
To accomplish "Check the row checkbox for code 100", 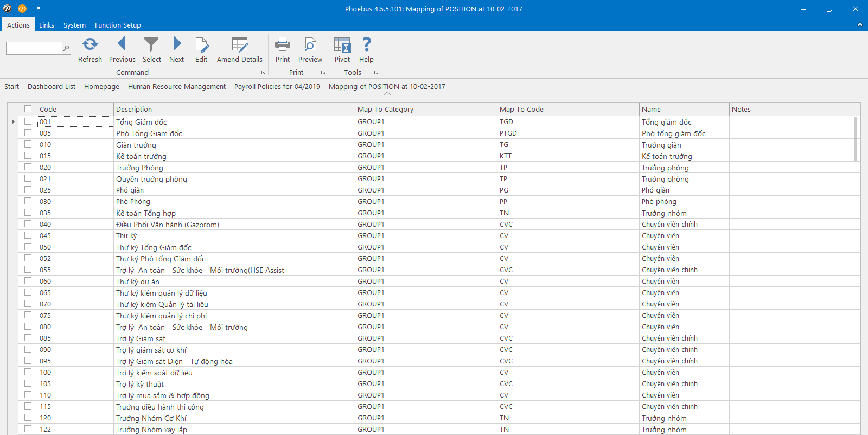I will pyautogui.click(x=28, y=372).
